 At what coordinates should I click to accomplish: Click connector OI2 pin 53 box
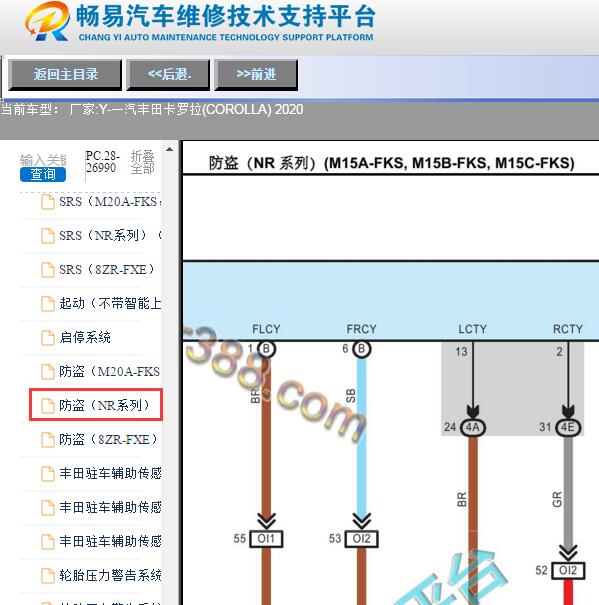click(x=361, y=539)
